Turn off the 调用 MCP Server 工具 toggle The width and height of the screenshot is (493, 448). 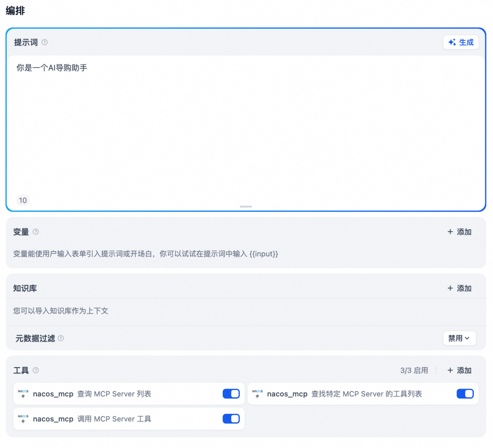point(231,419)
